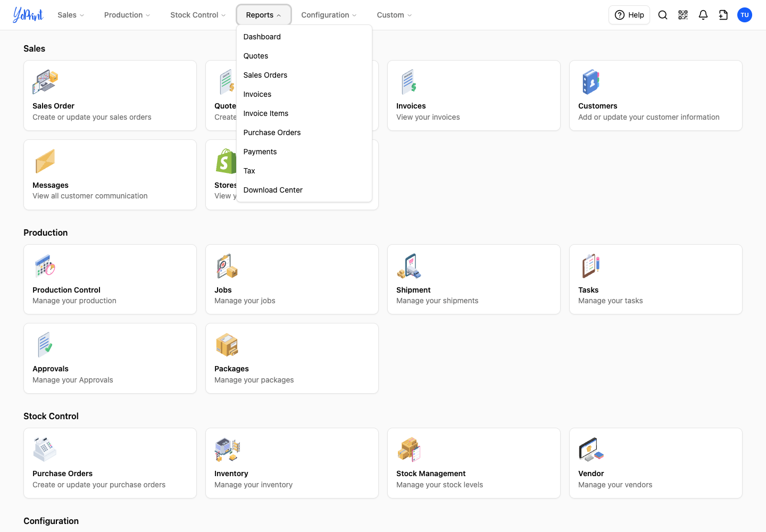This screenshot has width=766, height=532.
Task: Click the Shipment card icon
Action: (x=409, y=266)
